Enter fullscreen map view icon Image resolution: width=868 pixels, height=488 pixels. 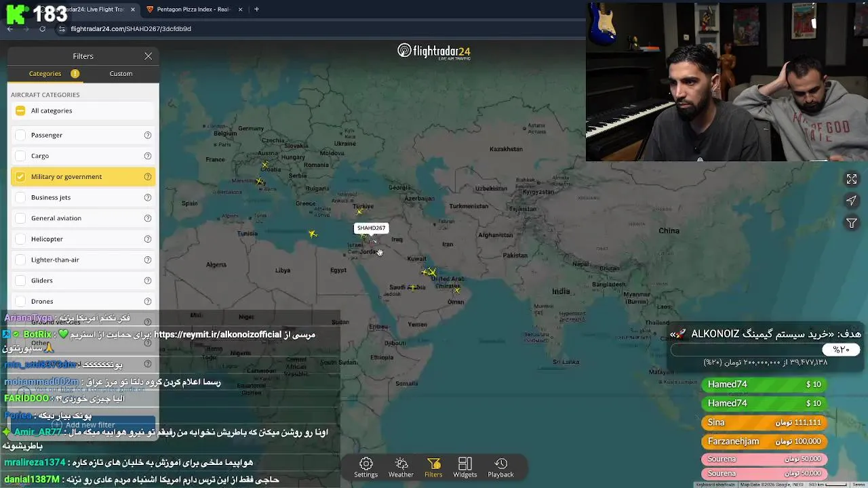tap(852, 179)
